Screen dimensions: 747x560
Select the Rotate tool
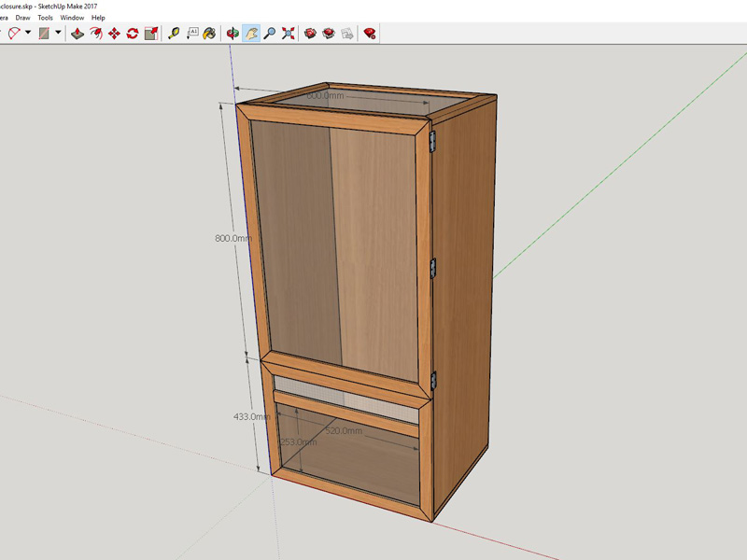click(x=133, y=33)
